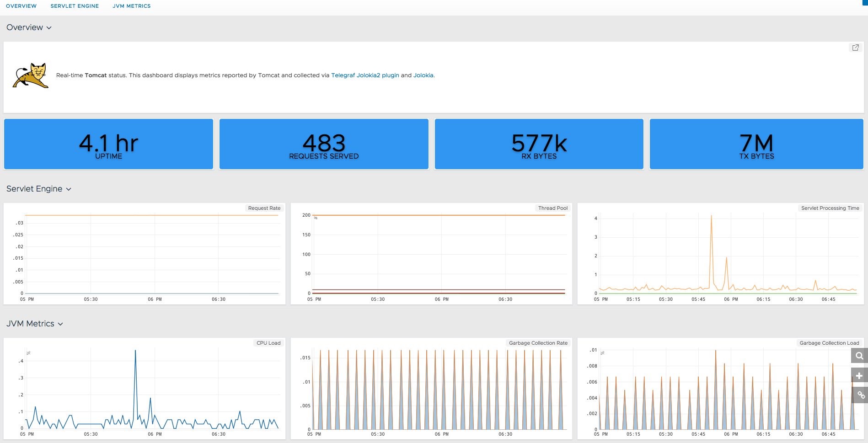Click the orange line atop Thread Pool chart
This screenshot has height=443, width=868.
(439, 215)
